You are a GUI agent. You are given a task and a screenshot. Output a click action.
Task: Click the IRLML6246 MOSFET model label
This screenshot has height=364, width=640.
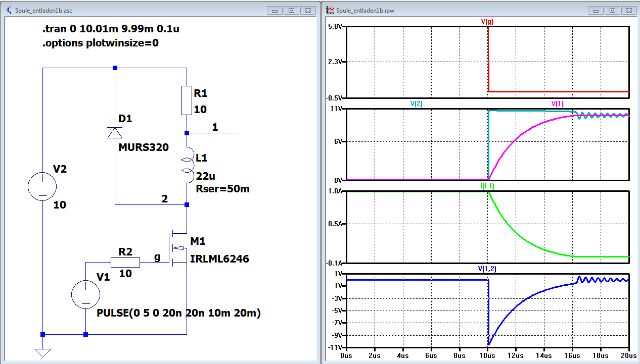pos(219,259)
